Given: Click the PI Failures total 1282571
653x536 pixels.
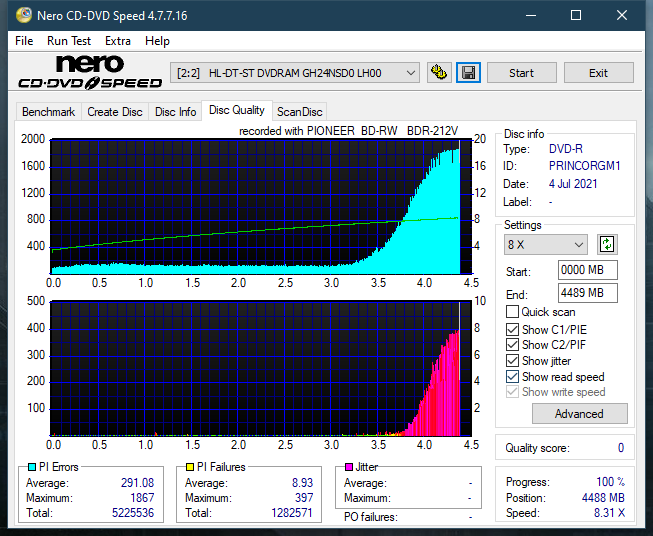Looking at the screenshot, I should [292, 513].
